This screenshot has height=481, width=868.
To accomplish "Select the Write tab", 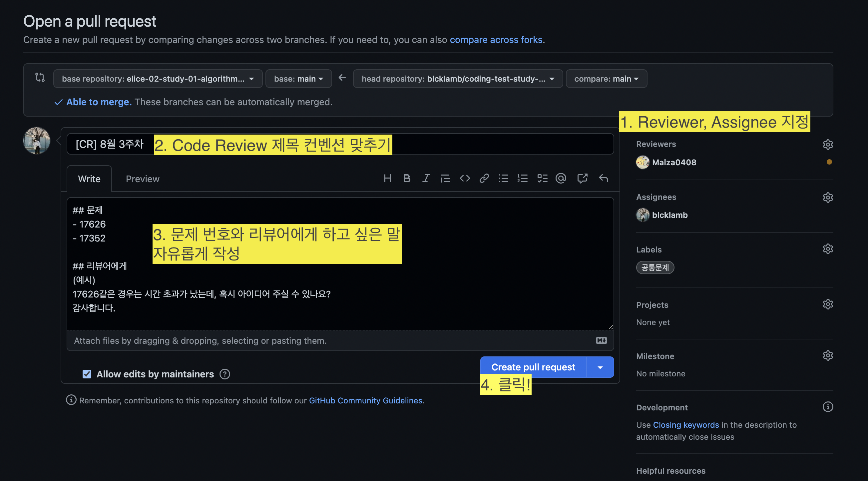I will 89,179.
